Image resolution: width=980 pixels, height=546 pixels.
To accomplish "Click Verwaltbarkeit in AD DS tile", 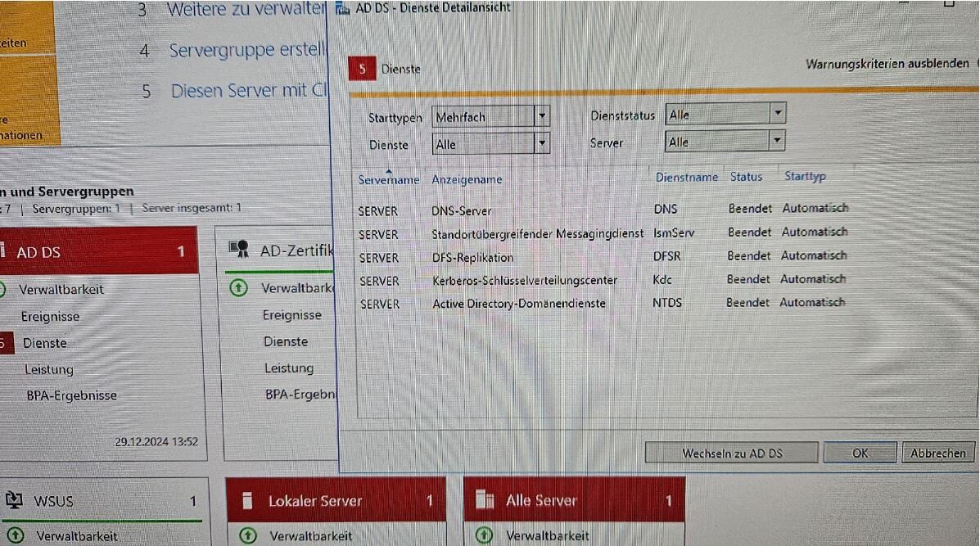I will [61, 290].
